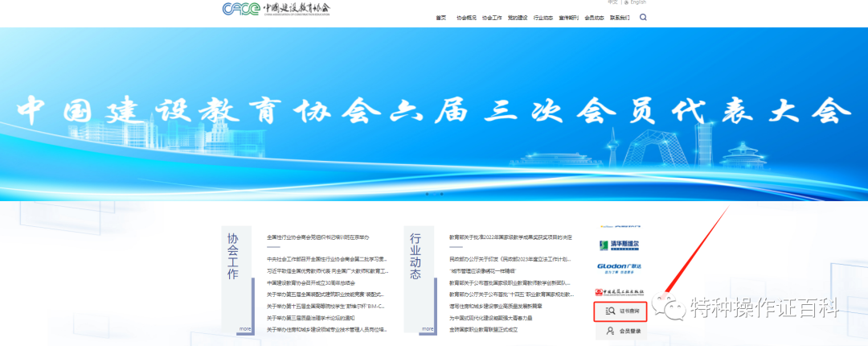This screenshot has height=346, width=868.
Task: Open news about 中国建设教育协会 30周年
Action: click(x=310, y=282)
